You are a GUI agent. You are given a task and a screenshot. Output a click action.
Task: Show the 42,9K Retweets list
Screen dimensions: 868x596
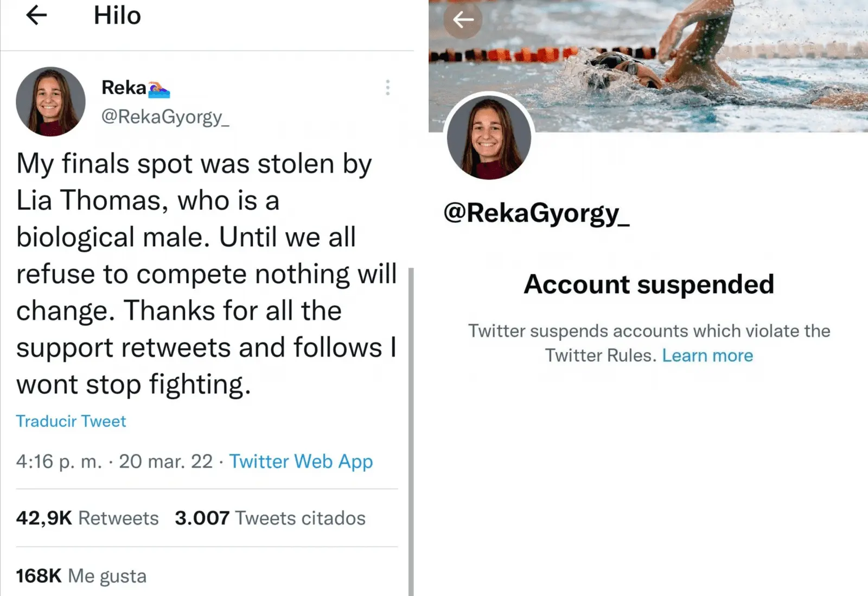87,518
